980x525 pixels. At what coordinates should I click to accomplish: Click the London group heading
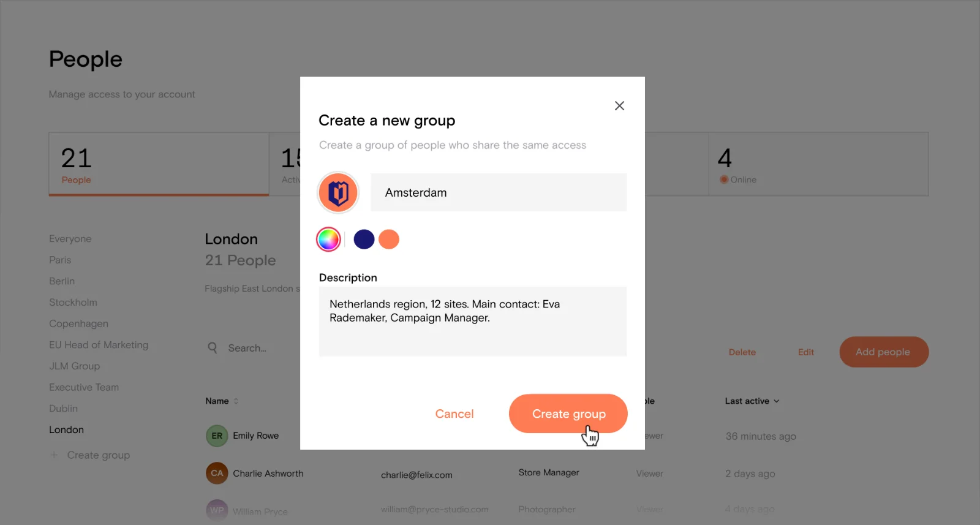pos(231,239)
